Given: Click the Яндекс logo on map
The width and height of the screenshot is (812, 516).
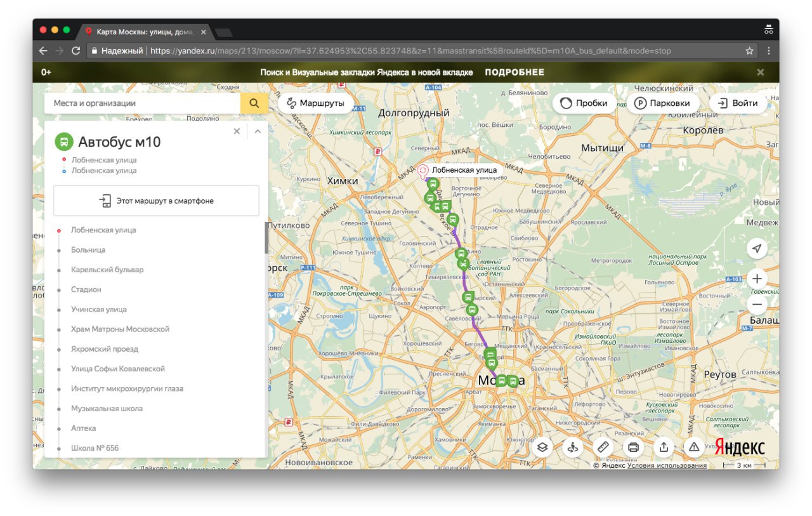Looking at the screenshot, I should tap(740, 447).
